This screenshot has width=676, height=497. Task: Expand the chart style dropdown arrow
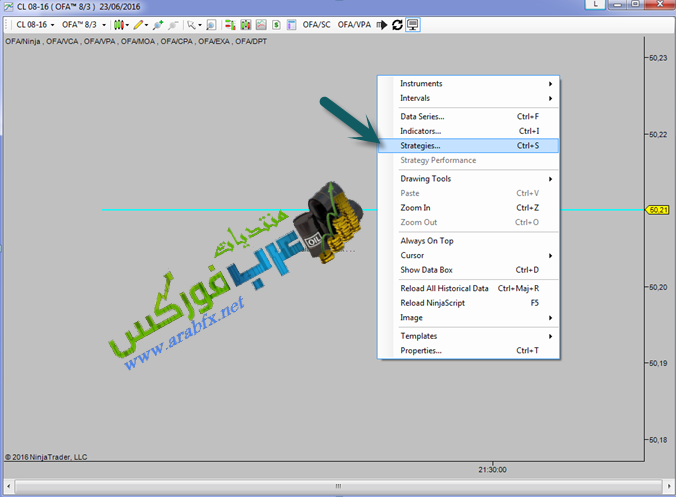coord(127,25)
